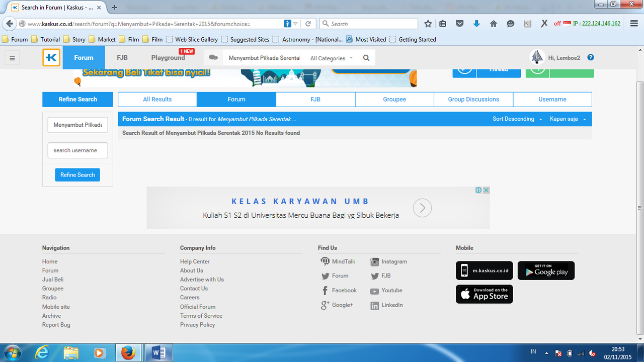The height and width of the screenshot is (362, 644).
Task: Open the downloads arrow icon
Action: [476, 24]
